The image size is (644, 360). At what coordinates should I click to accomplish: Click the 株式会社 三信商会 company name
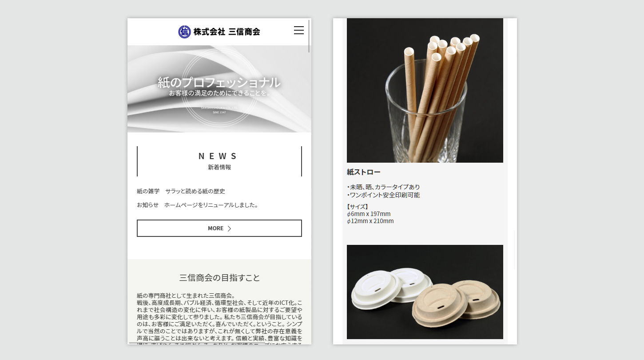(227, 32)
